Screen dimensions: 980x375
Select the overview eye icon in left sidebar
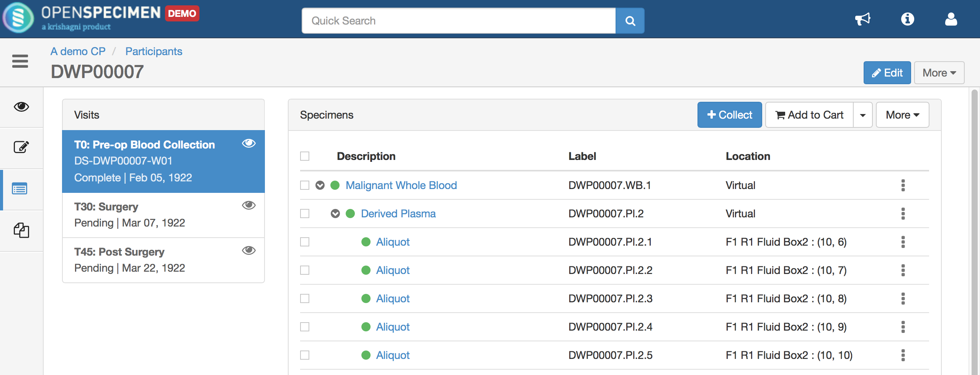coord(21,107)
